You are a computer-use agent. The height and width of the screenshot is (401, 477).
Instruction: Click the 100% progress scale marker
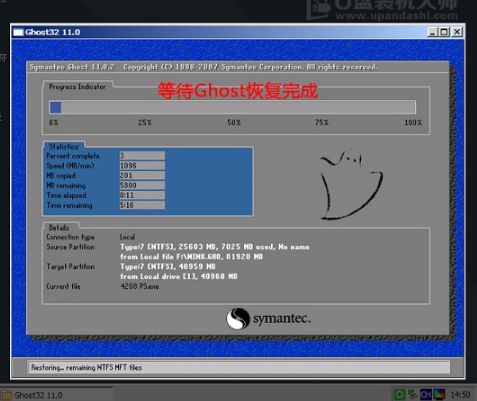413,122
